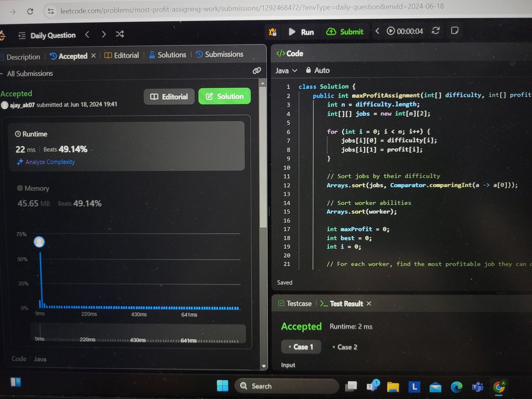Viewport: 532px width, 399px height.
Task: Open Task View in the taskbar
Action: point(352,387)
